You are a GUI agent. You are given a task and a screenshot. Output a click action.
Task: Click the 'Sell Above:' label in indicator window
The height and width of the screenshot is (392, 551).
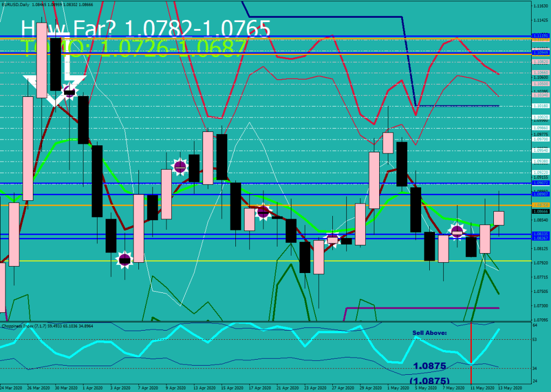click(x=429, y=333)
